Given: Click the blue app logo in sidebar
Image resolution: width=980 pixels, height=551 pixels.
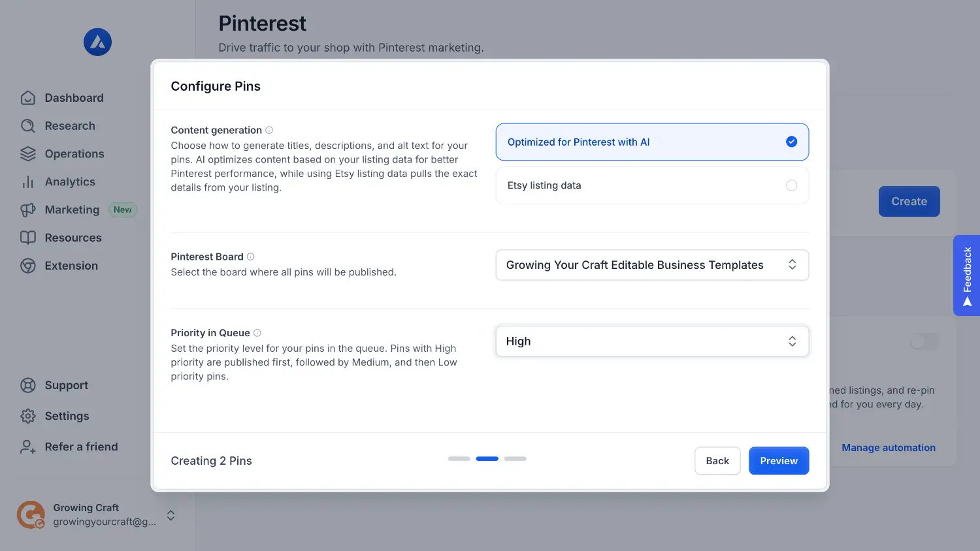Looking at the screenshot, I should pyautogui.click(x=97, y=42).
